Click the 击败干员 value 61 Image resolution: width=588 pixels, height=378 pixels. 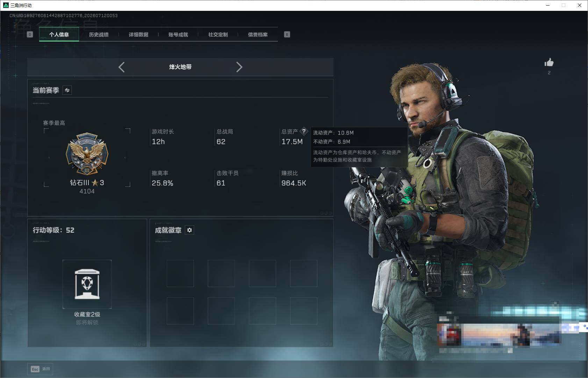click(x=221, y=183)
